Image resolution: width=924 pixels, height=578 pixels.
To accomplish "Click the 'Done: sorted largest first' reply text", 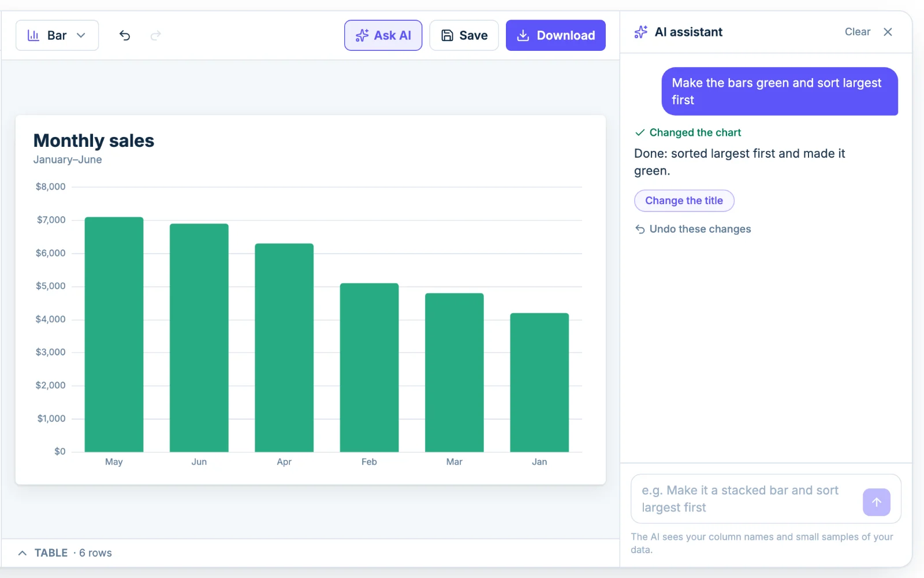I will tap(739, 162).
